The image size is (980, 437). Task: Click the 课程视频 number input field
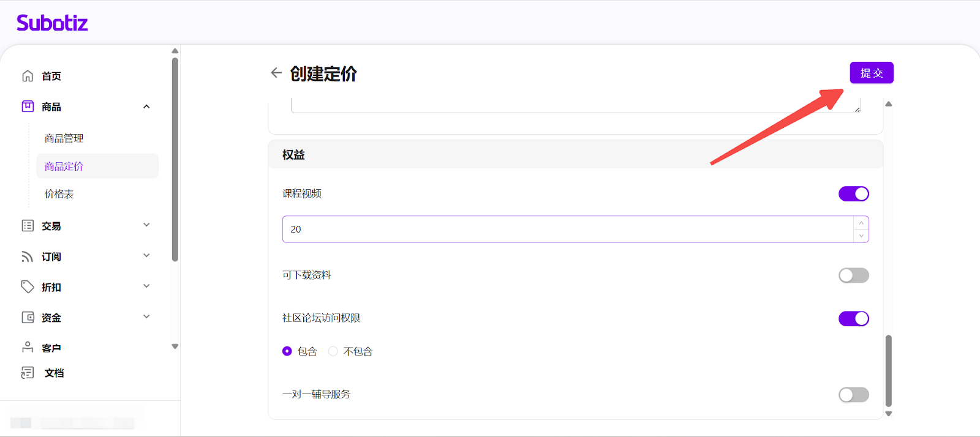tap(567, 230)
